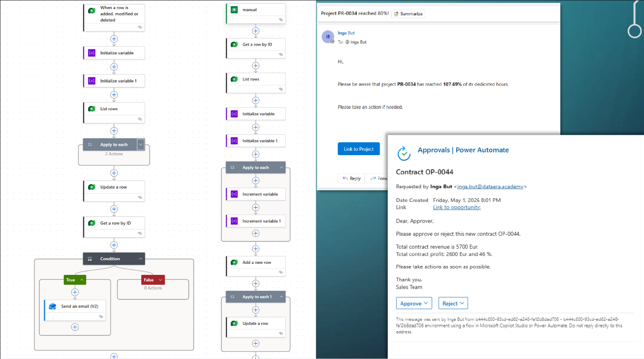
Task: Open the Approve dropdown in the approval email
Action: coord(414,303)
